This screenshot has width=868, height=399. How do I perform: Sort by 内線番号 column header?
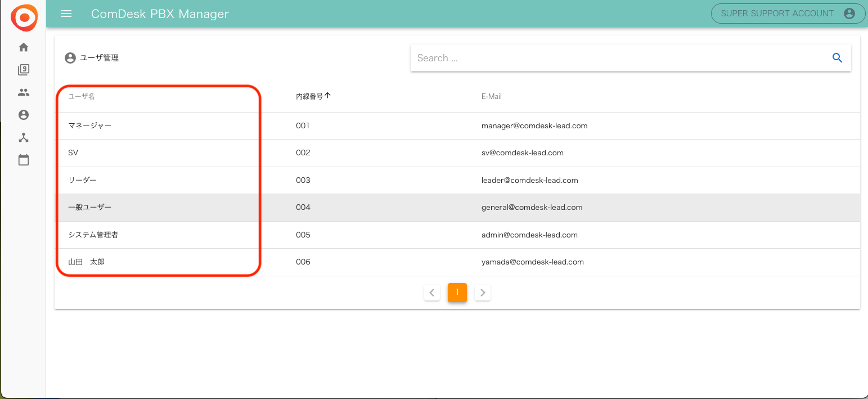(310, 96)
